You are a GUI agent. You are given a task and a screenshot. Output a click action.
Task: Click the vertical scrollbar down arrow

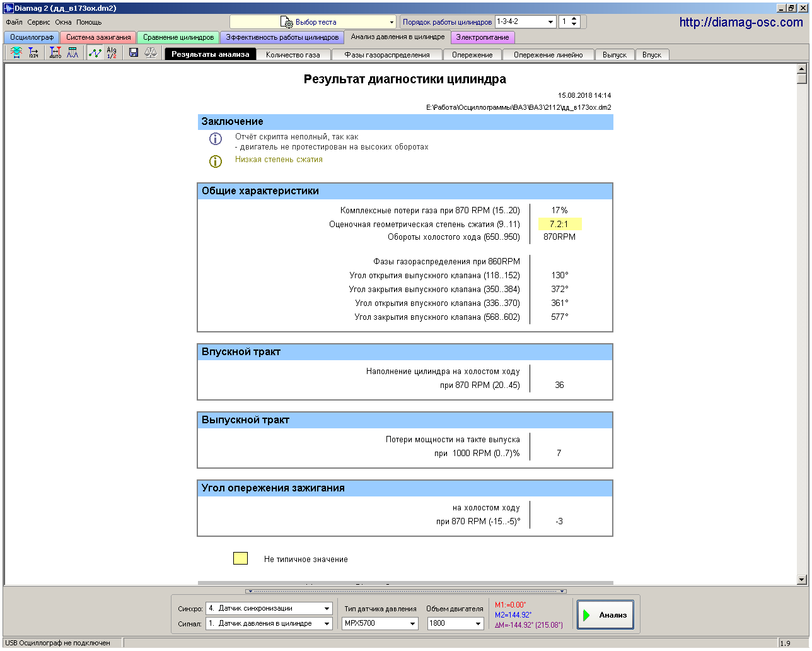(x=802, y=579)
